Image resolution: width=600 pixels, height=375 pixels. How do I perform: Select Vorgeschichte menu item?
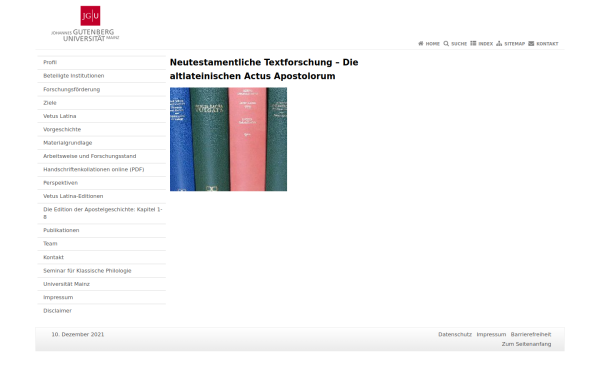pyautogui.click(x=101, y=129)
